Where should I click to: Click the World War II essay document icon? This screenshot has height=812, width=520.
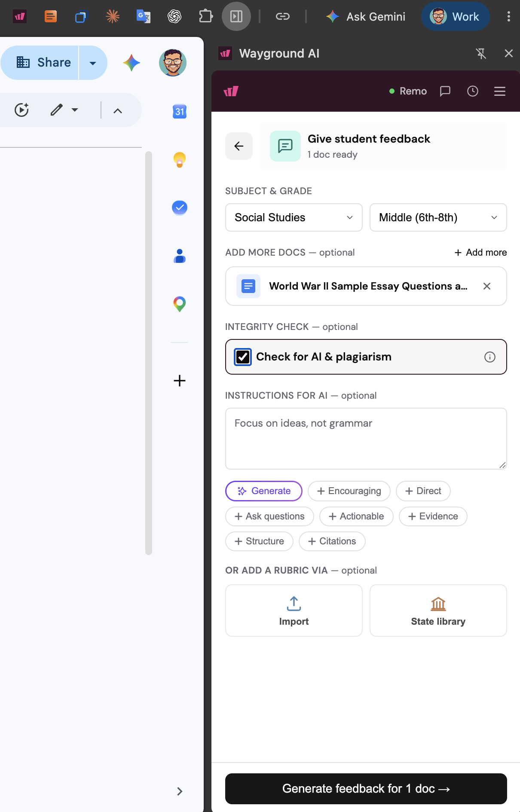(248, 286)
